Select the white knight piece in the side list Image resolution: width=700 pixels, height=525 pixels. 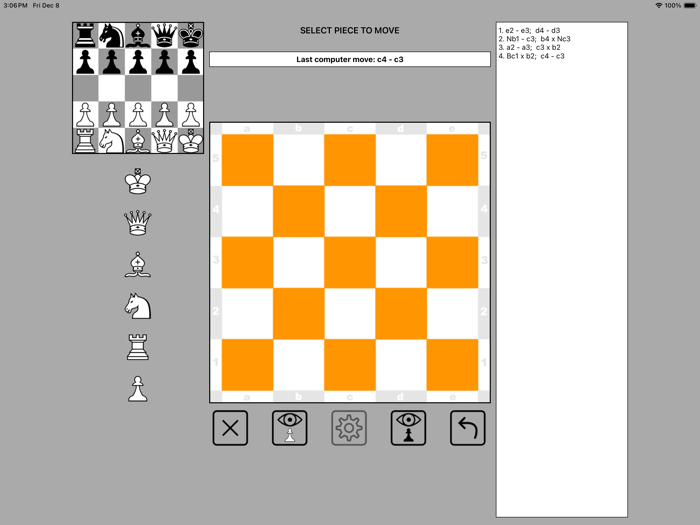click(x=138, y=306)
